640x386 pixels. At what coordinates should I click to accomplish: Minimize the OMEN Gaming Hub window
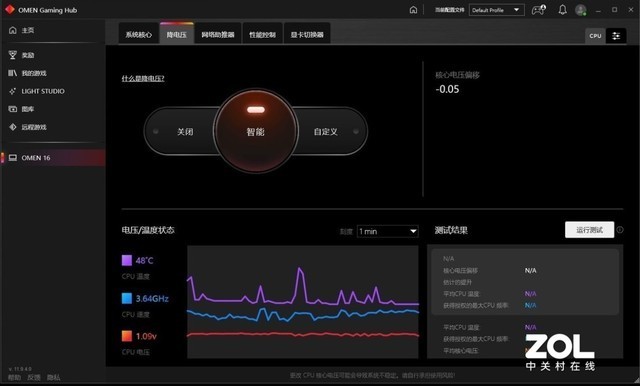coord(599,10)
